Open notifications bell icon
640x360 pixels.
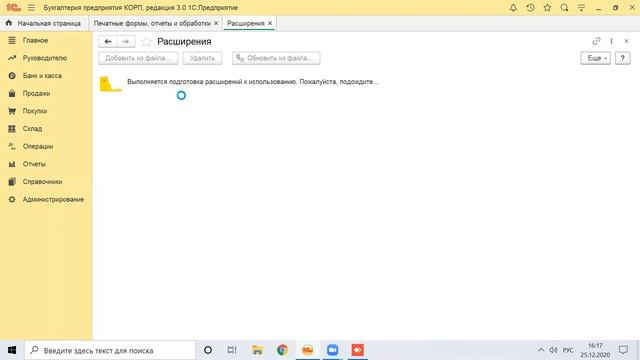(513, 8)
